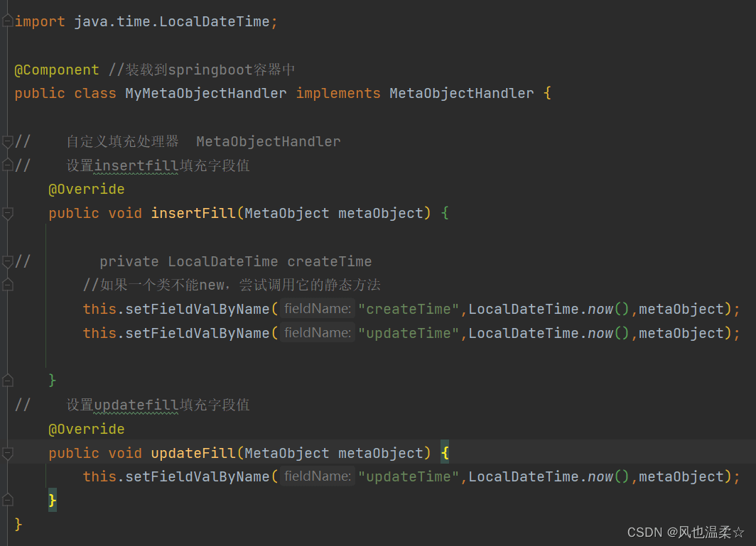Toggle fold marker beside 设置insertfill comment
The width and height of the screenshot is (756, 546).
pos(7,165)
